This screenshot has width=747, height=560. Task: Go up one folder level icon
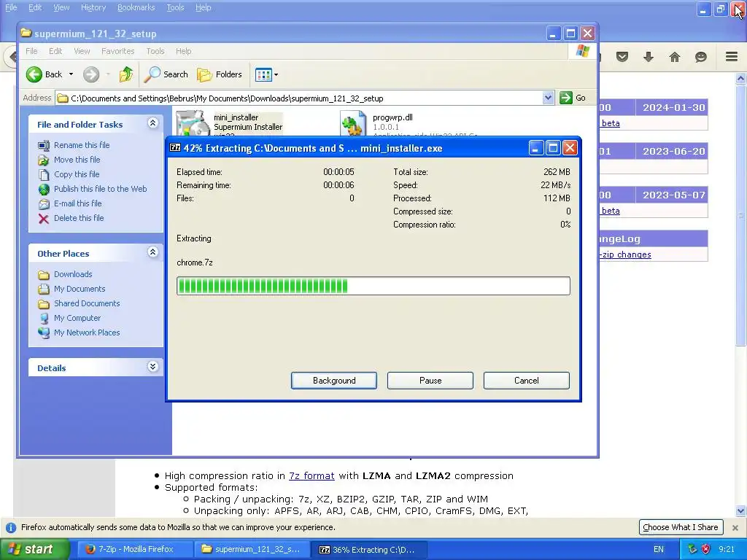click(126, 74)
